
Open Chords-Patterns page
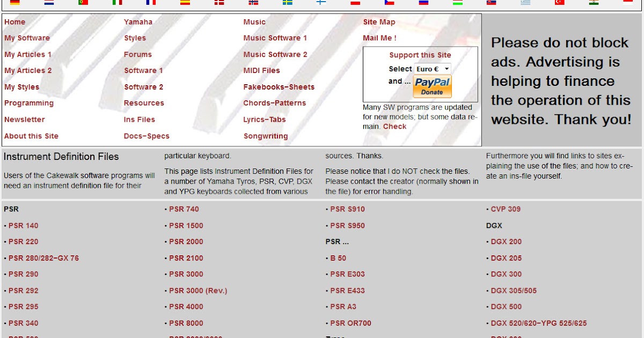275,103
